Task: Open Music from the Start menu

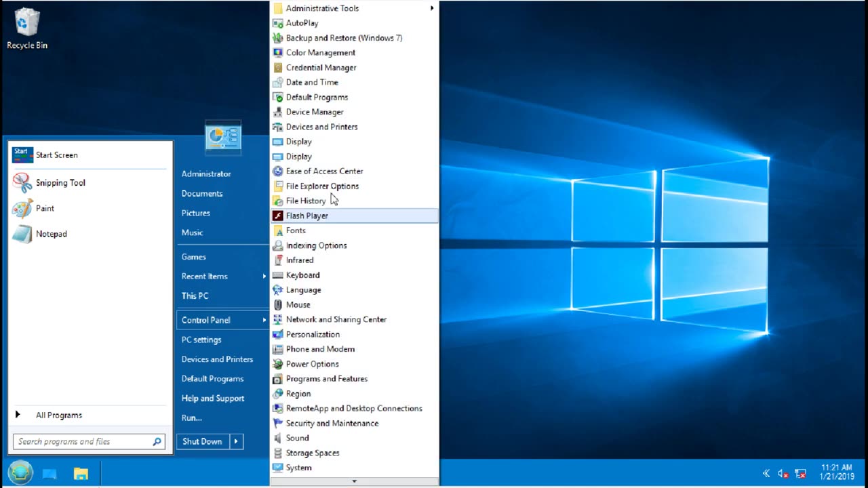Action: [193, 232]
